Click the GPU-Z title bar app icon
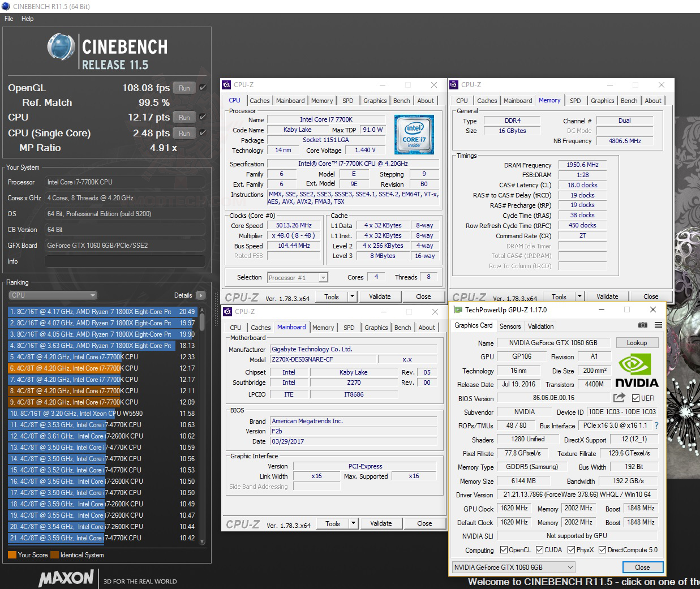 coord(457,310)
